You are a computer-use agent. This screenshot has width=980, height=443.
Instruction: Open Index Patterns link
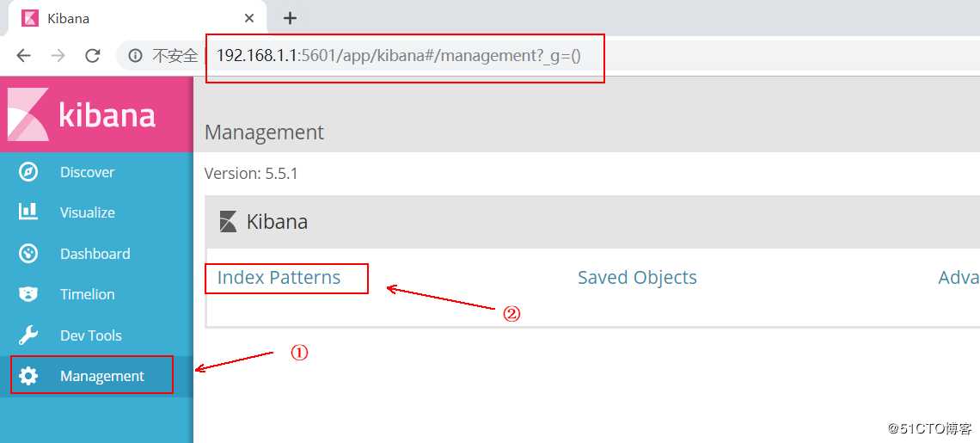(279, 277)
